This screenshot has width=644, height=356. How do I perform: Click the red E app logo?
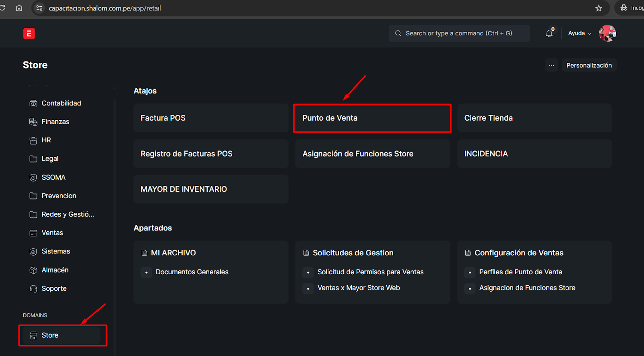pyautogui.click(x=29, y=34)
